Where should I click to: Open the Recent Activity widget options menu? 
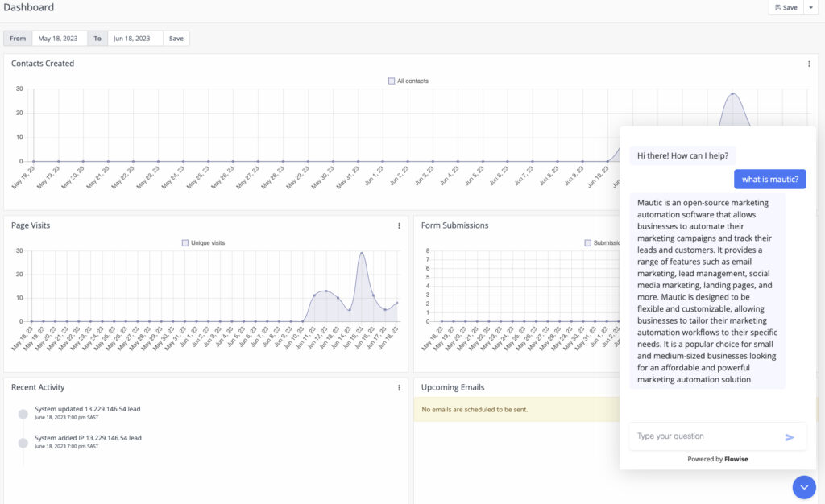click(399, 388)
